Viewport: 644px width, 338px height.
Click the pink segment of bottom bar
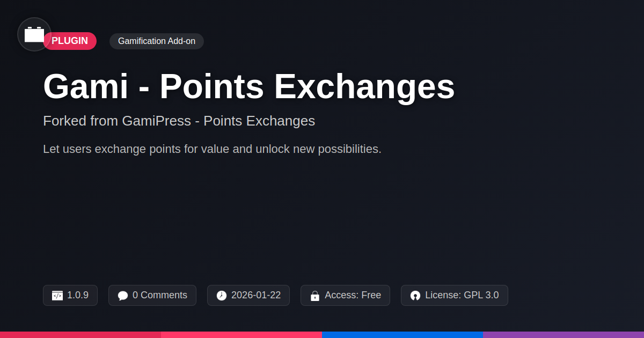tap(241, 334)
